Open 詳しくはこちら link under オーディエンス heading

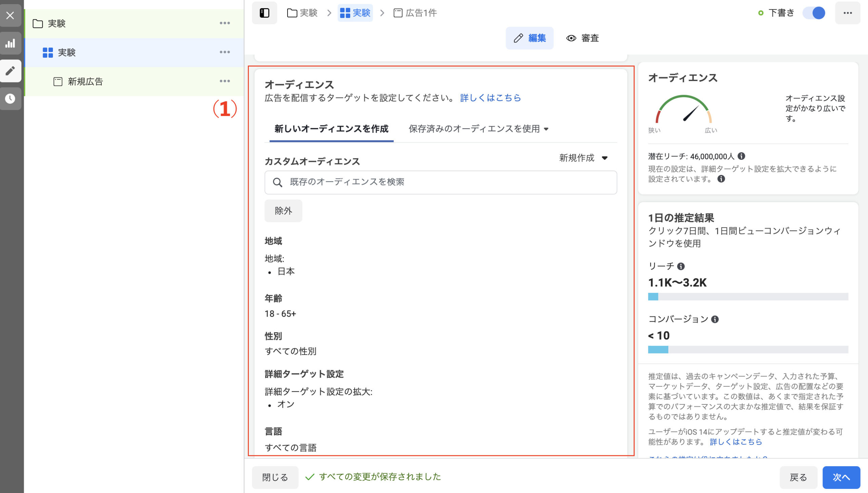490,98
